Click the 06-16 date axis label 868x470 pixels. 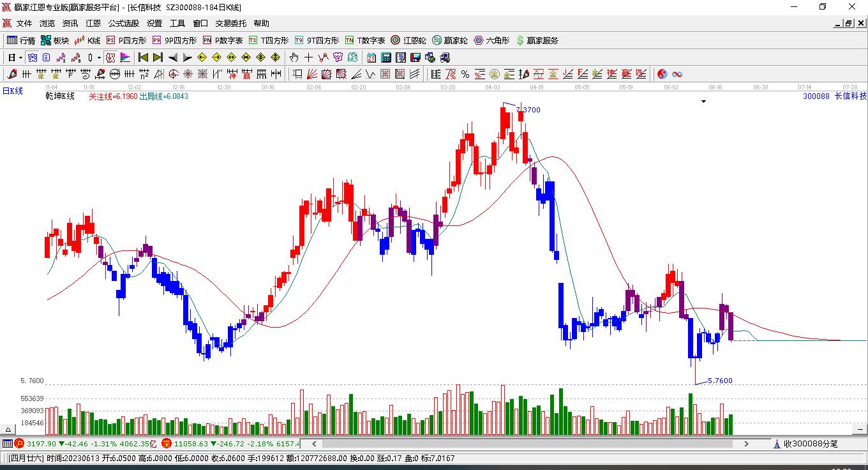tap(715, 87)
